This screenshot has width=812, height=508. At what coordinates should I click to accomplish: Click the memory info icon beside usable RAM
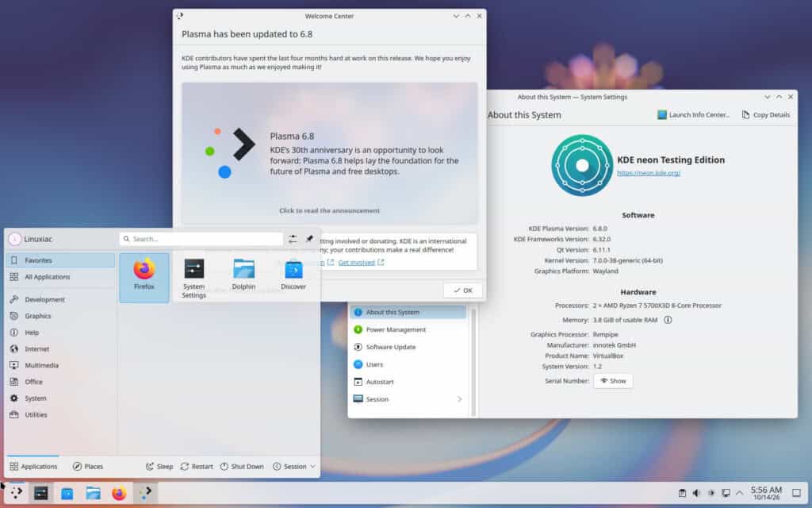point(668,320)
